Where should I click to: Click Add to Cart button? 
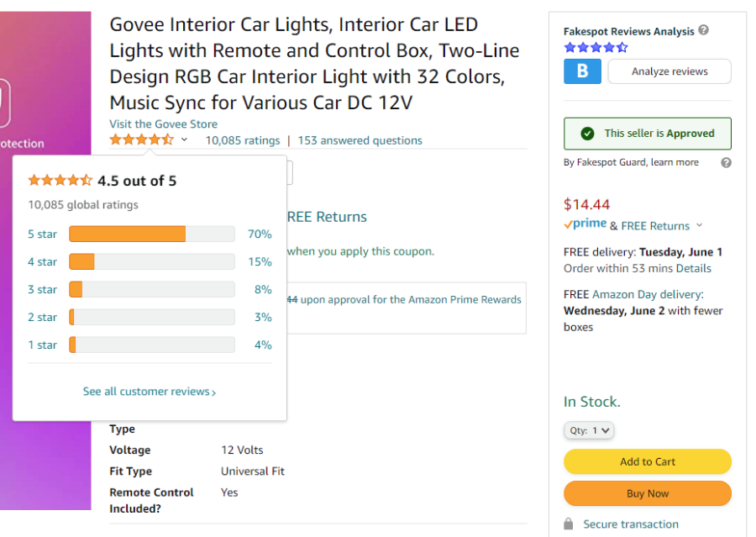click(x=648, y=461)
